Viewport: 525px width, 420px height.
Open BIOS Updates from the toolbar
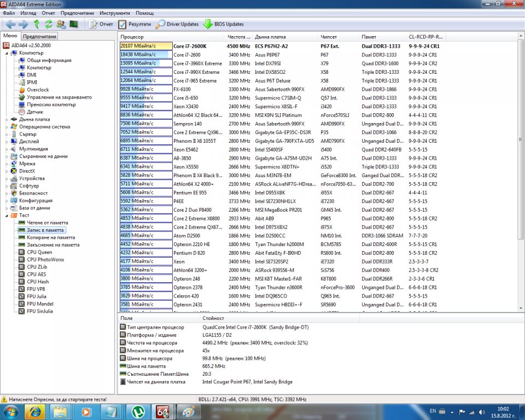(223, 24)
